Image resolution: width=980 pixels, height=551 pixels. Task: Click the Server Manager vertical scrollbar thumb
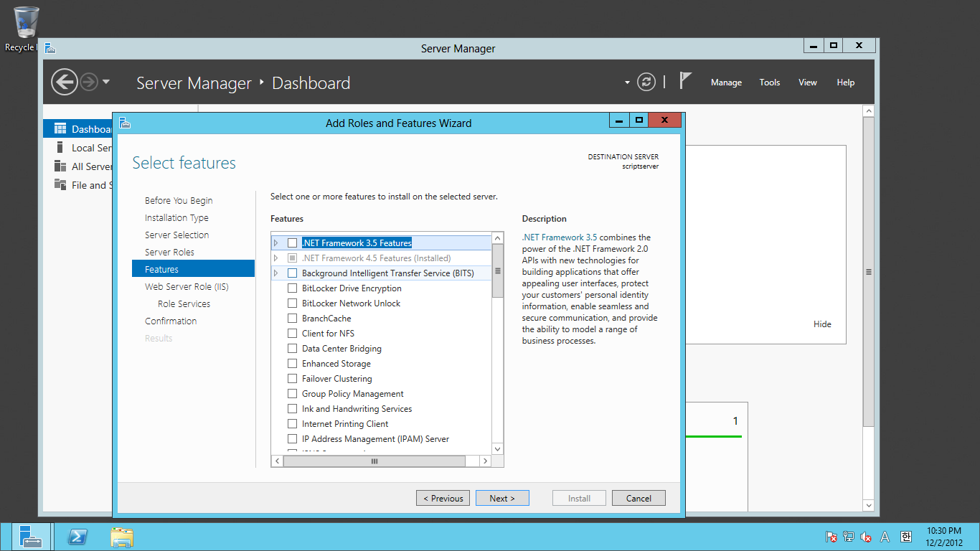(x=868, y=272)
